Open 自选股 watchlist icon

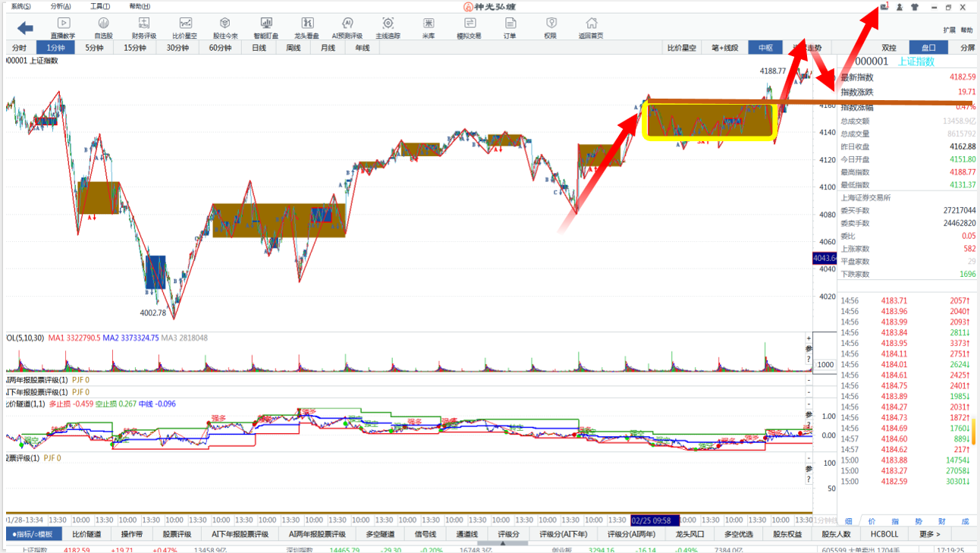(103, 28)
